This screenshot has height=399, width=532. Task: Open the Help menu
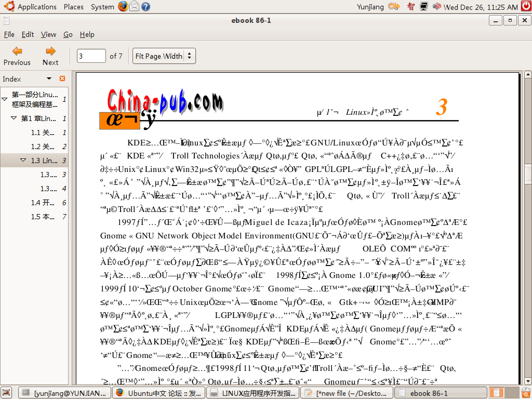[x=87, y=34]
